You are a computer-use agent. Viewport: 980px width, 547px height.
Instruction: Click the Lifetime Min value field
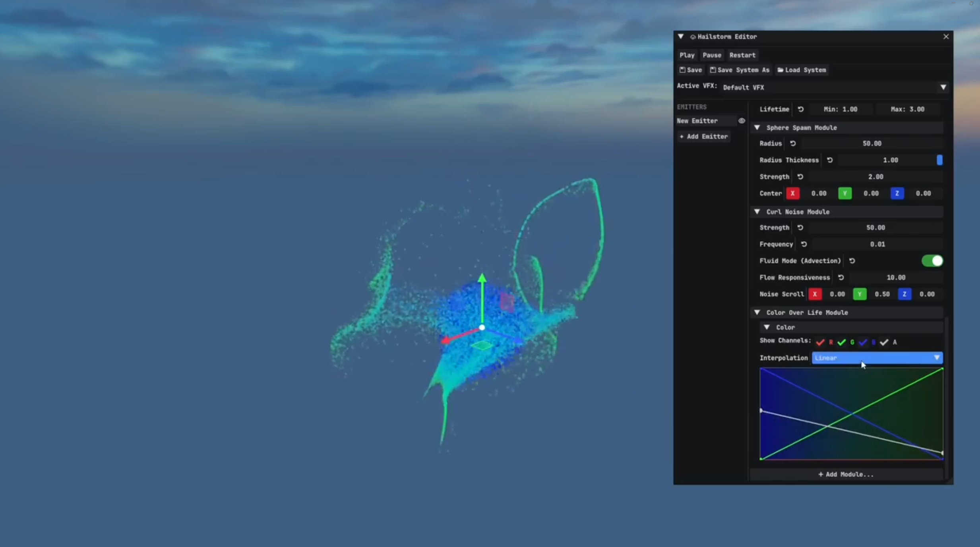click(841, 109)
